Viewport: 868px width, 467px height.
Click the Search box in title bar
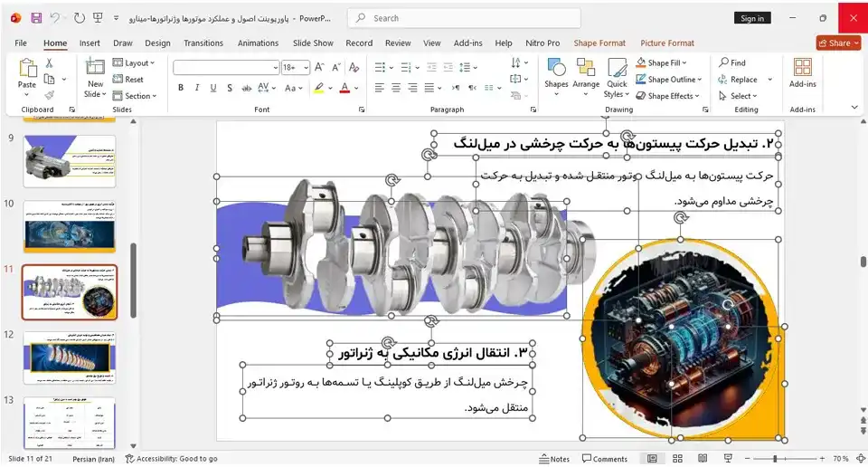pos(464,18)
